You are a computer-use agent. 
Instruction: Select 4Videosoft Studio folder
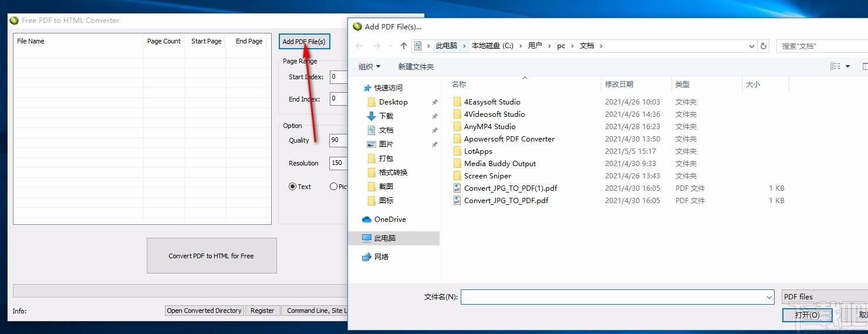(494, 114)
